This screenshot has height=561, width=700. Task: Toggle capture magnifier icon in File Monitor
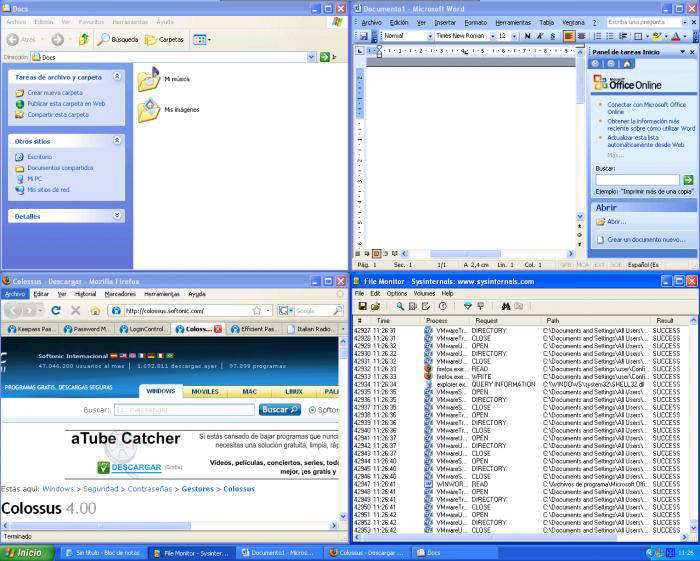click(400, 306)
